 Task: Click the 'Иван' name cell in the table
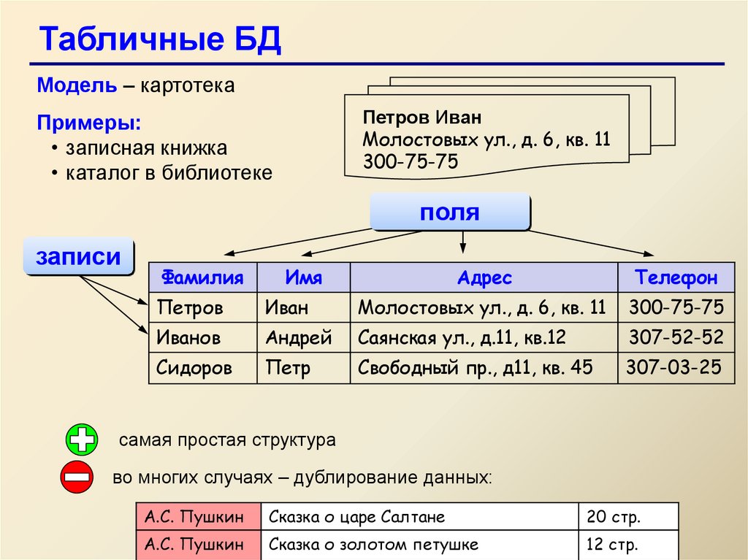303,307
